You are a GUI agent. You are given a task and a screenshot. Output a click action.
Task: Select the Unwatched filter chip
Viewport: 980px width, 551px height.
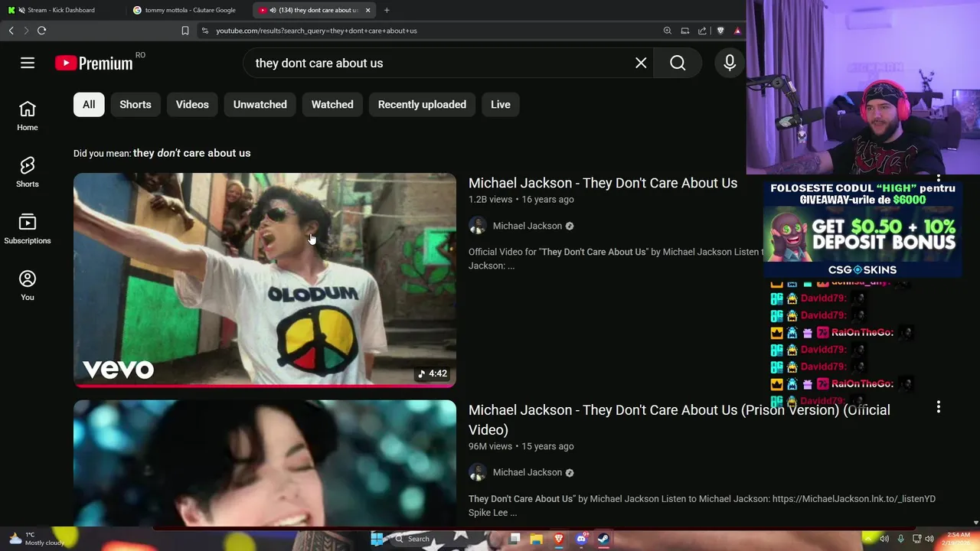point(260,104)
